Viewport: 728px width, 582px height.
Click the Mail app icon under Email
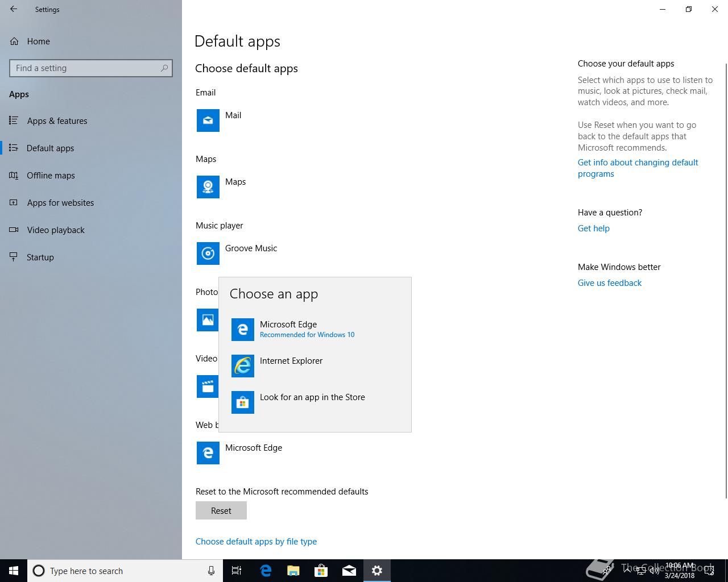point(208,120)
